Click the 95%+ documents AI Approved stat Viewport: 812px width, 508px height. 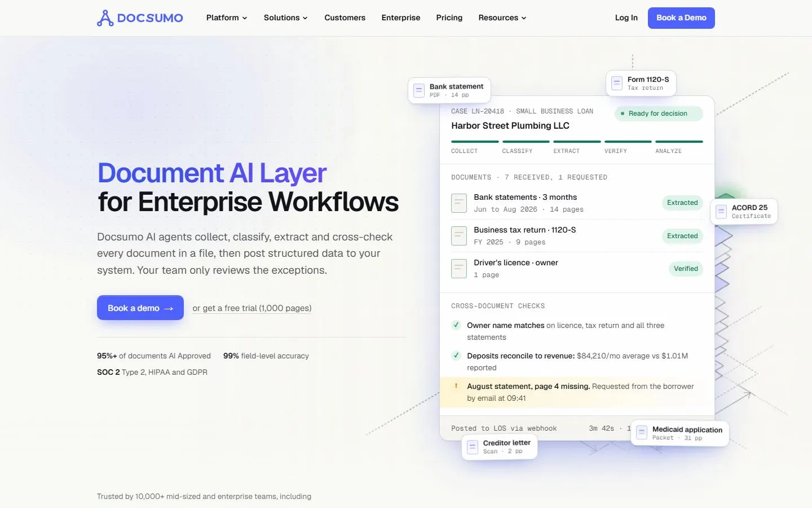(x=154, y=356)
